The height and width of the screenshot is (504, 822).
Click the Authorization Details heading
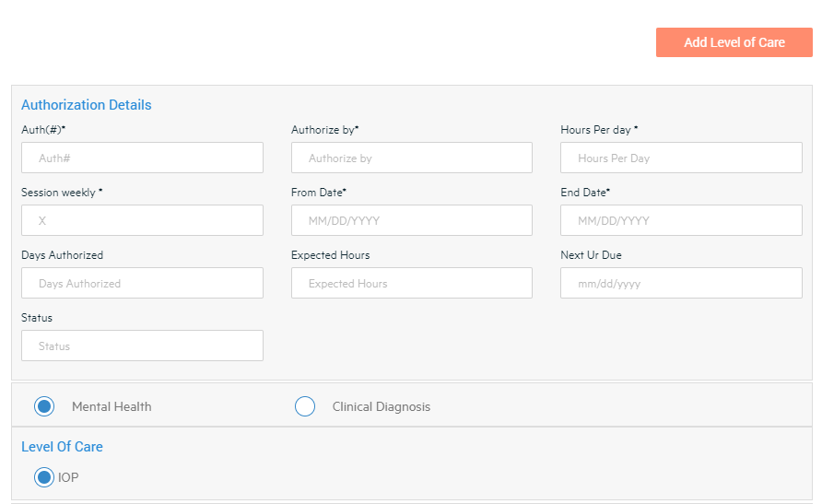pyautogui.click(x=87, y=105)
